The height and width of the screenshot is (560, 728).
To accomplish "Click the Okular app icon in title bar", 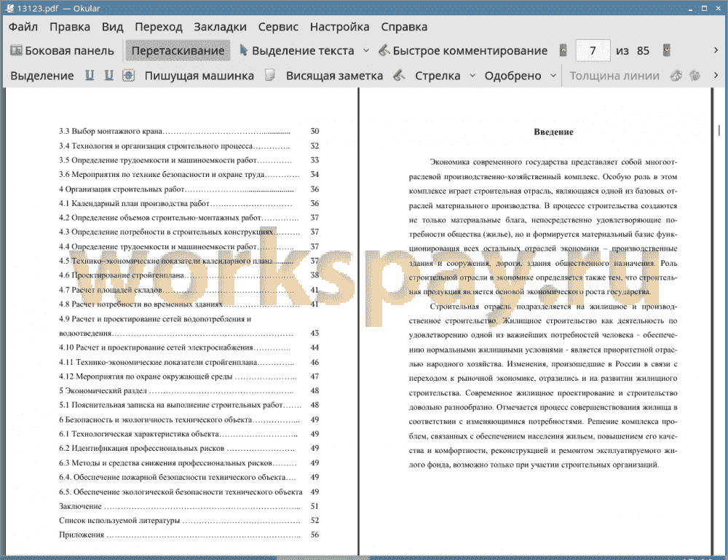I will click(9, 8).
